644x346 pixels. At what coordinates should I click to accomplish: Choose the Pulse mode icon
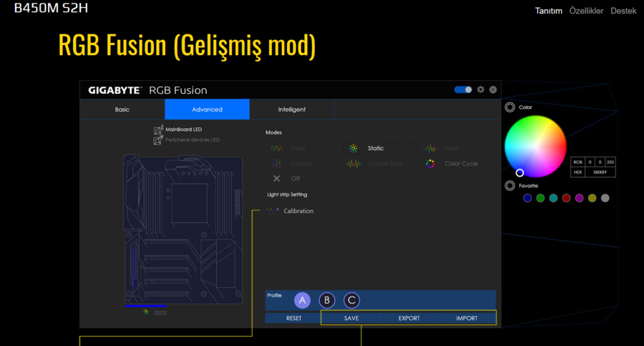click(x=276, y=148)
